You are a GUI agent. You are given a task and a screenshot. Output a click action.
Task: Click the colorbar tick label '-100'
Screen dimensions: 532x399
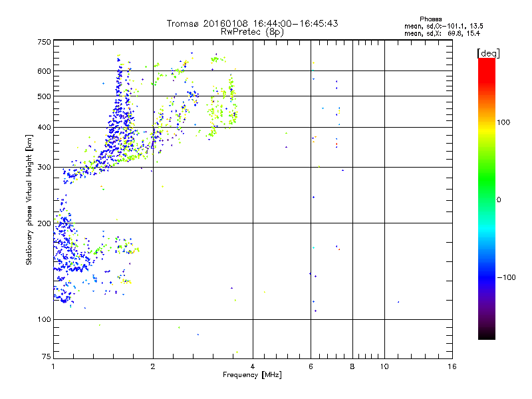506,277
